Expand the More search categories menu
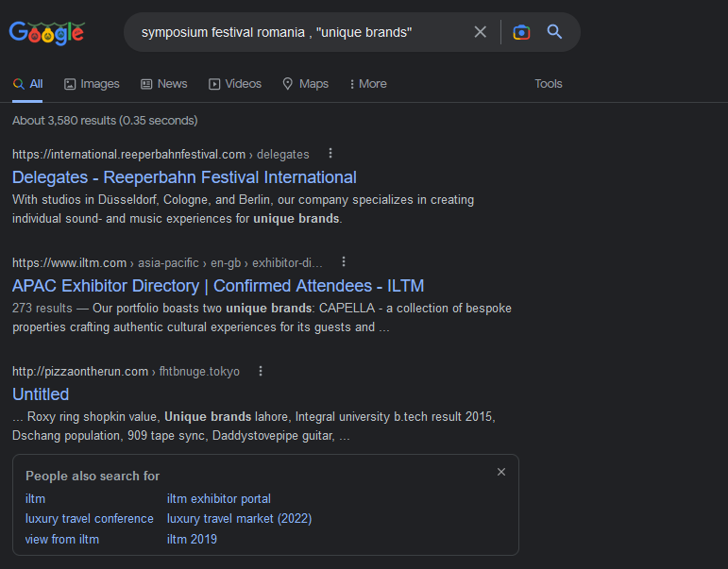728x569 pixels. pos(368,84)
